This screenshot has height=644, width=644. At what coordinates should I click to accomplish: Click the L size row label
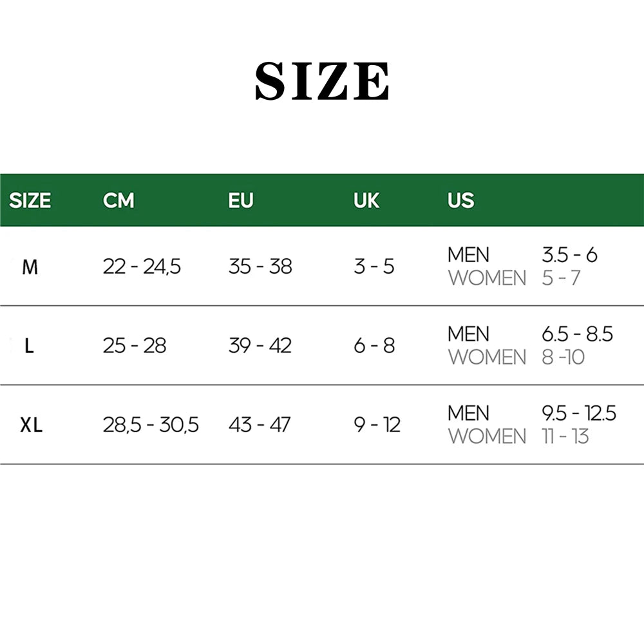point(29,346)
